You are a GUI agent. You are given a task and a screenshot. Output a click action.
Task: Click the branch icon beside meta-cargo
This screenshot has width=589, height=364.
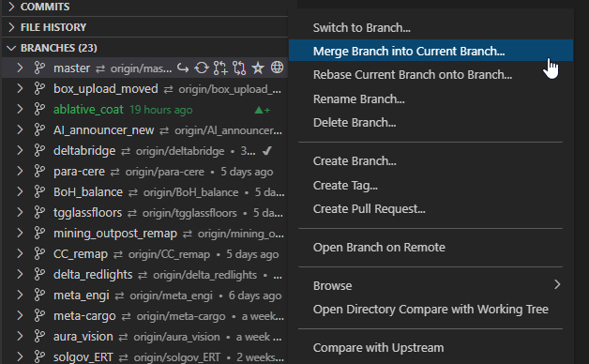pos(39,316)
